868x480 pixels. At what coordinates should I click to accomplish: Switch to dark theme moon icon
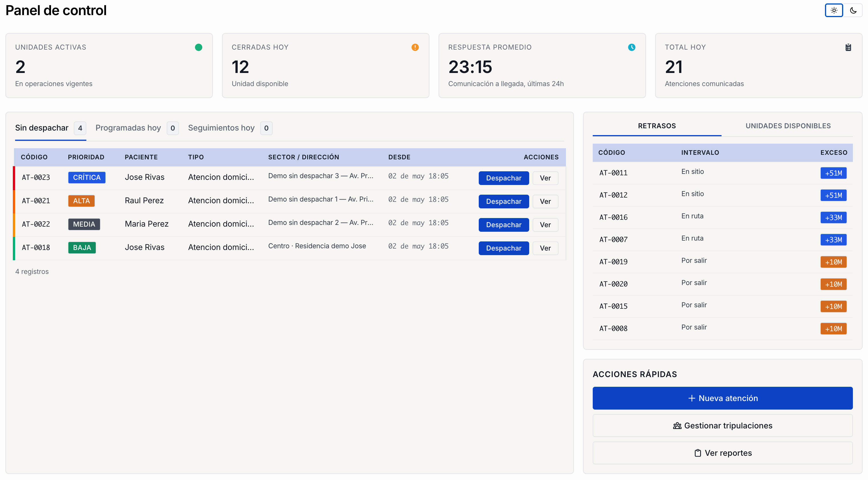pos(853,11)
